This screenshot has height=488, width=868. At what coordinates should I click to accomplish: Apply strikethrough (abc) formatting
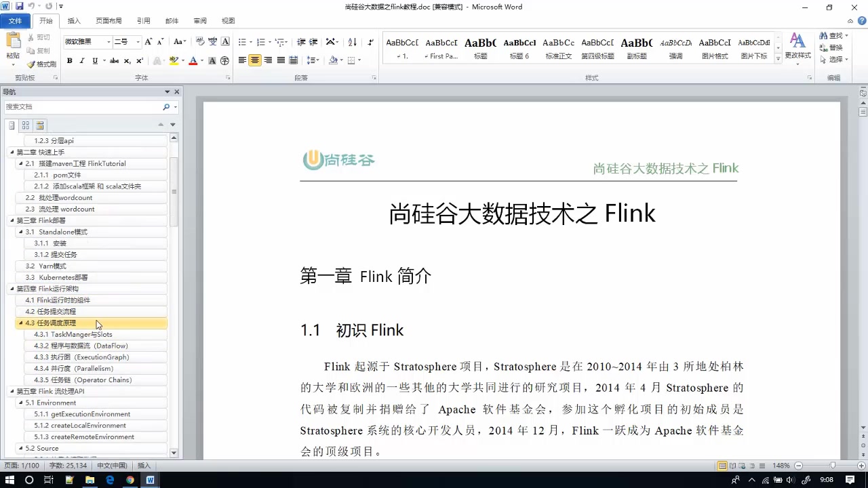tap(114, 61)
